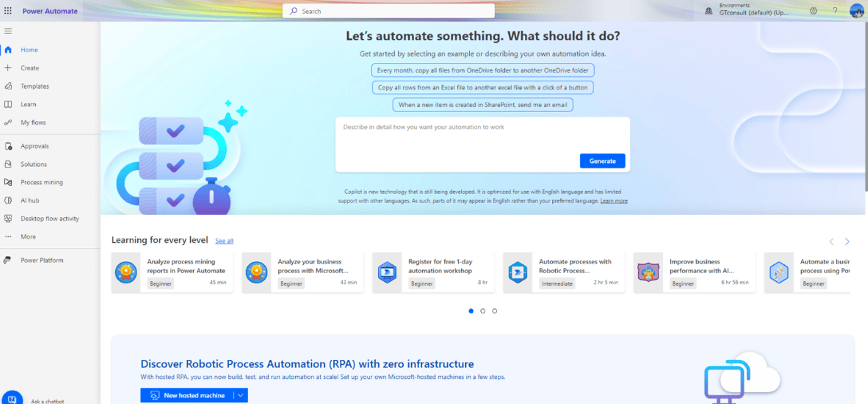Select the first carousel page dot

pyautogui.click(x=471, y=311)
